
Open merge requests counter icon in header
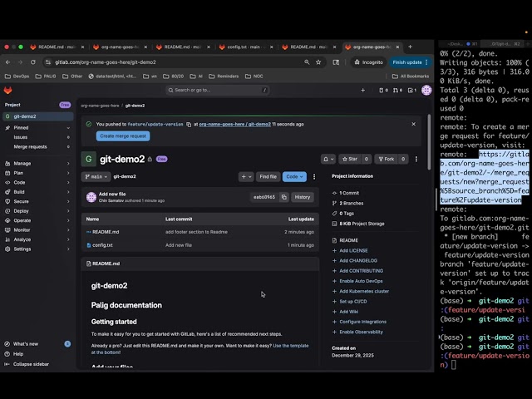point(397,91)
